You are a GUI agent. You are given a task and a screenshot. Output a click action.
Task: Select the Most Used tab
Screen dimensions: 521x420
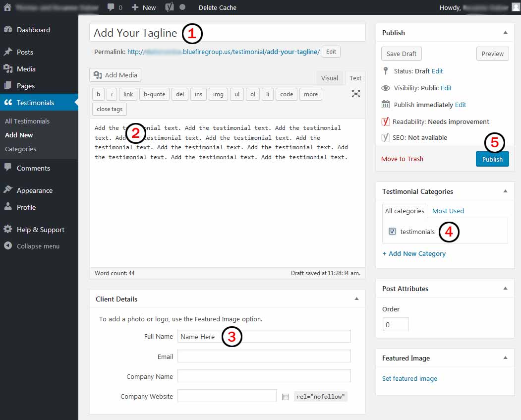(448, 211)
